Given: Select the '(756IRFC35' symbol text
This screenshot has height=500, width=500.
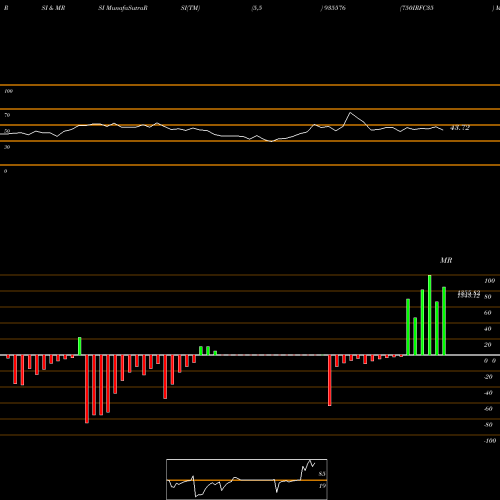Looking at the screenshot, I should [417, 8].
